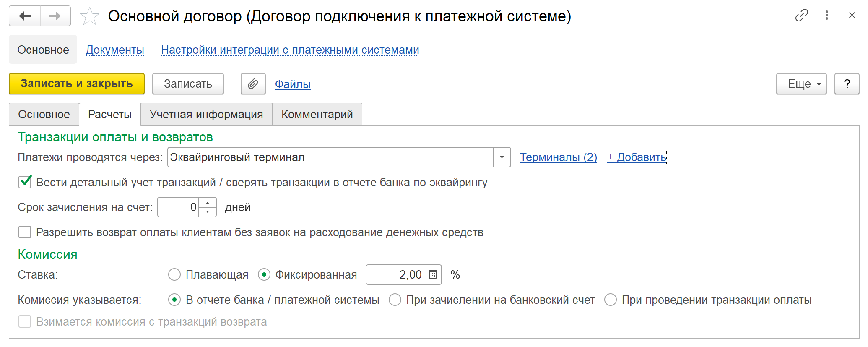Expand the payment method dropdown list
This screenshot has width=868, height=347.
(502, 157)
